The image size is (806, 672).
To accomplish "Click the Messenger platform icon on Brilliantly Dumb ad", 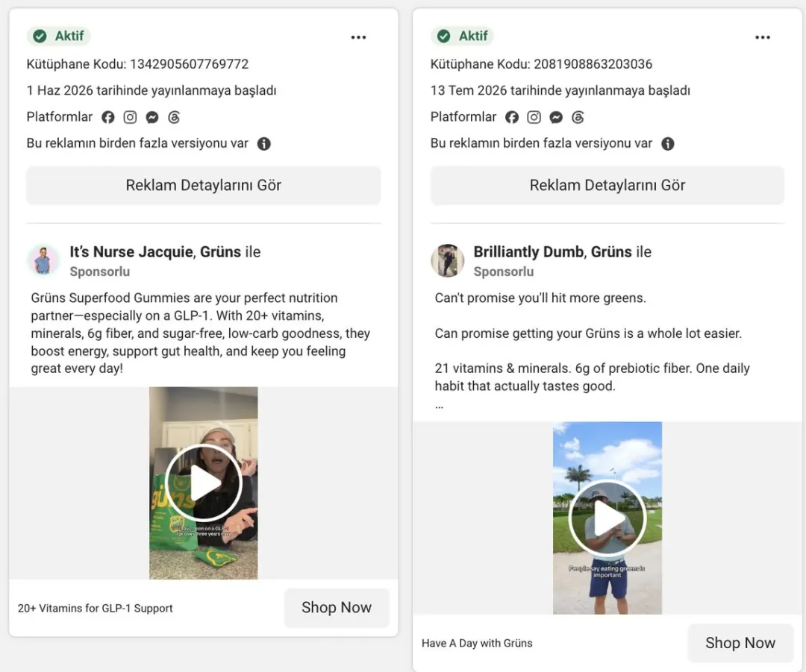I will [x=556, y=117].
